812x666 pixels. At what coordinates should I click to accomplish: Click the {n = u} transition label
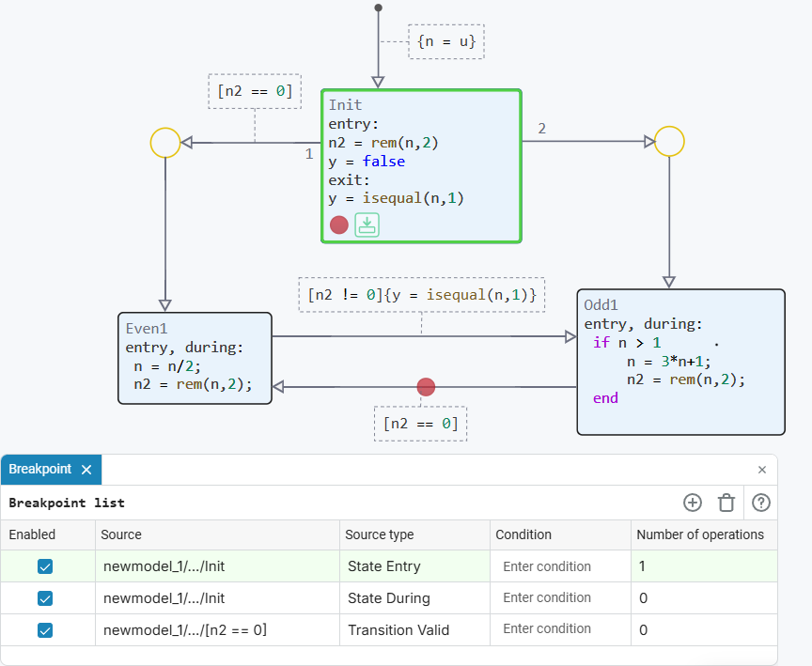pos(446,41)
